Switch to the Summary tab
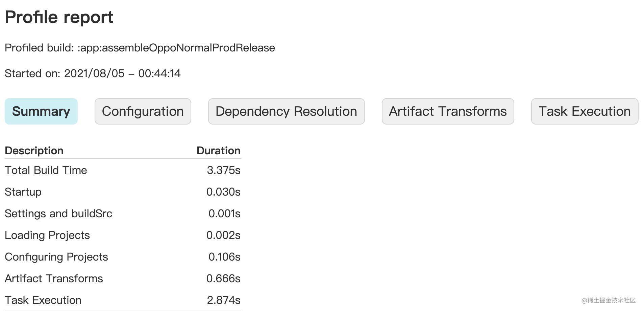The image size is (644, 312). tap(41, 111)
